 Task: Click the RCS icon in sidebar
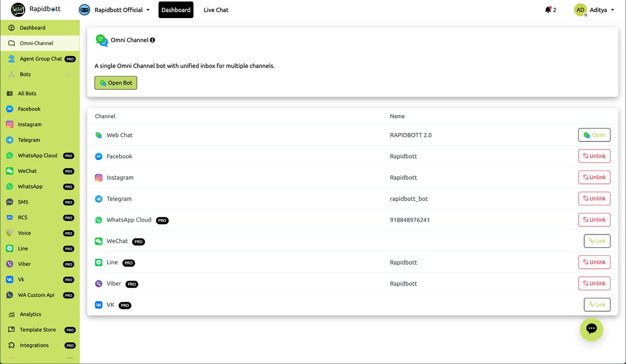click(x=10, y=217)
